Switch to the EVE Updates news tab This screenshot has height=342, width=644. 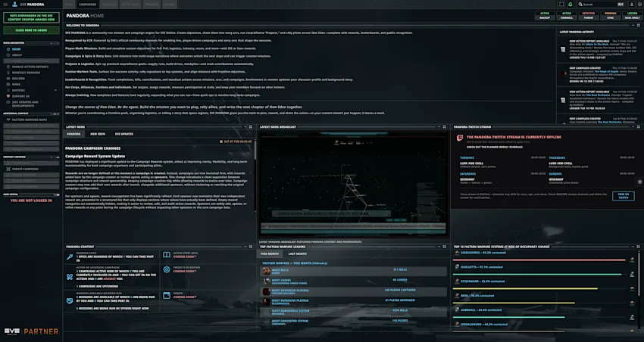tap(124, 134)
